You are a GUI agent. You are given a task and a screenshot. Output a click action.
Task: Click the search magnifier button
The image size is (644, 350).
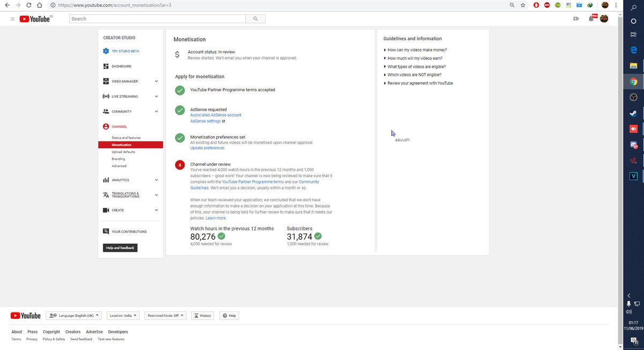255,19
